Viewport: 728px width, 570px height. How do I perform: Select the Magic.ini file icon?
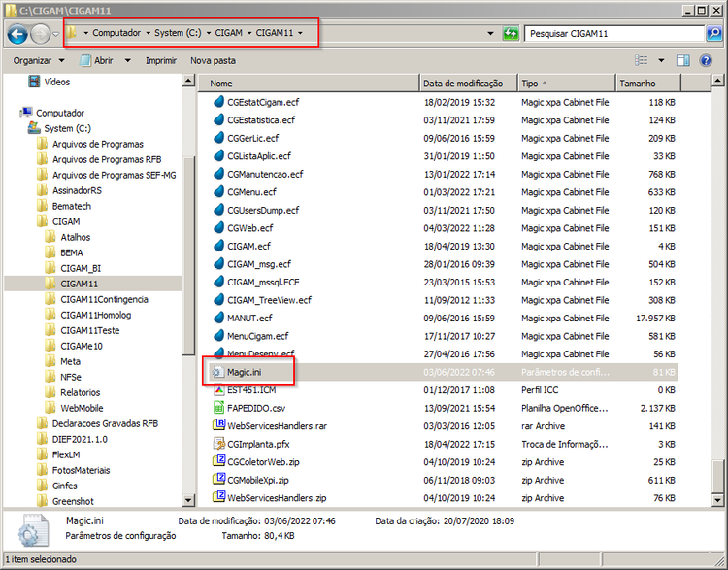click(x=218, y=372)
